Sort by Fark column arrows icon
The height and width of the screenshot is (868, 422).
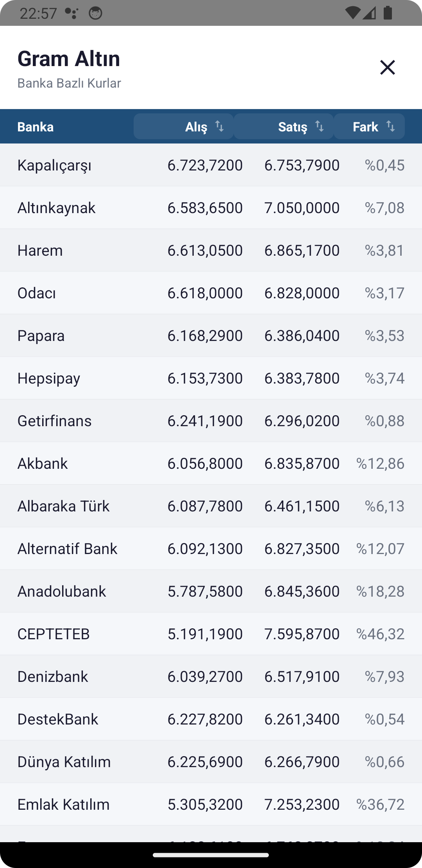pos(390,126)
